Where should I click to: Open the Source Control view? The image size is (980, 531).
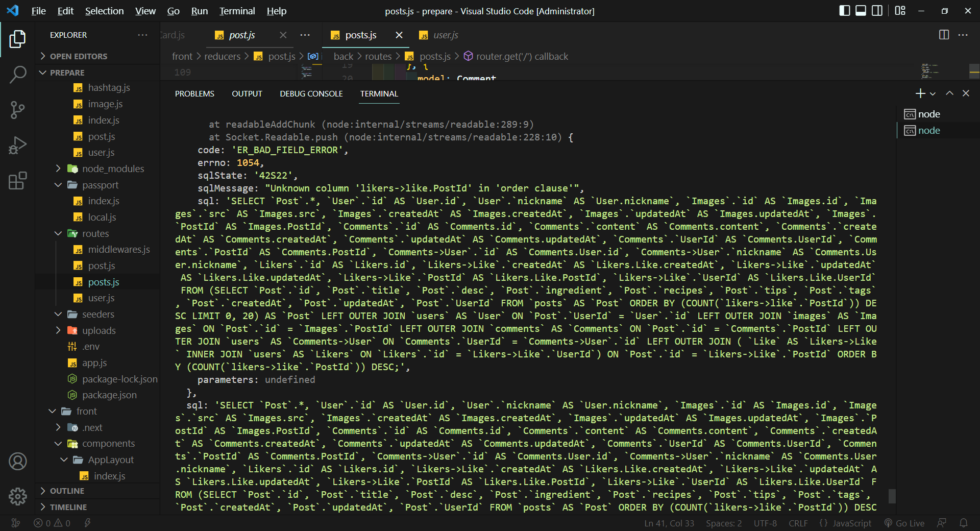click(x=18, y=110)
